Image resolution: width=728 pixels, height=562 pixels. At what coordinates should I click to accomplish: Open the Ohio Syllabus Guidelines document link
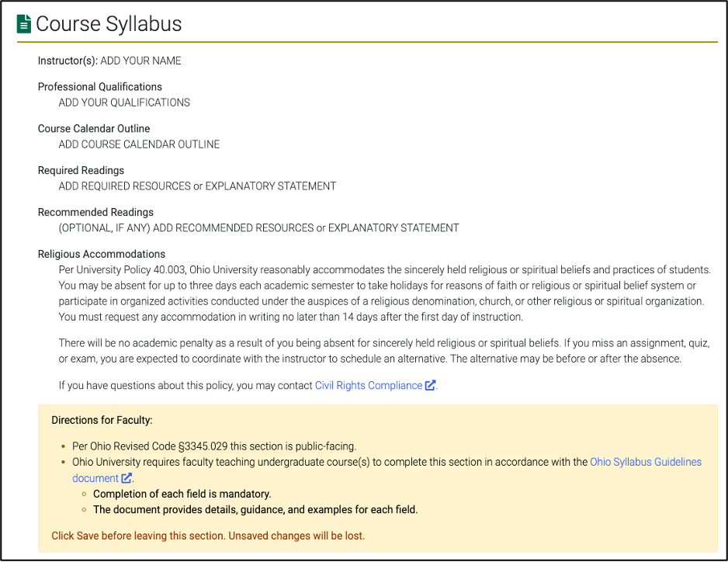coord(646,461)
